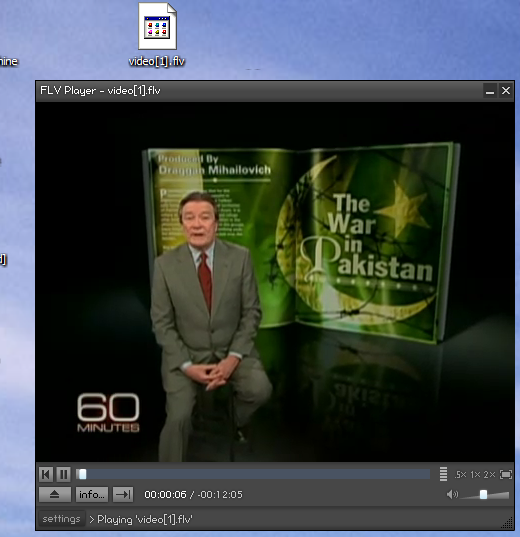This screenshot has height=537, width=520.
Task: Minimize the FLV Player window
Action: coord(490,91)
